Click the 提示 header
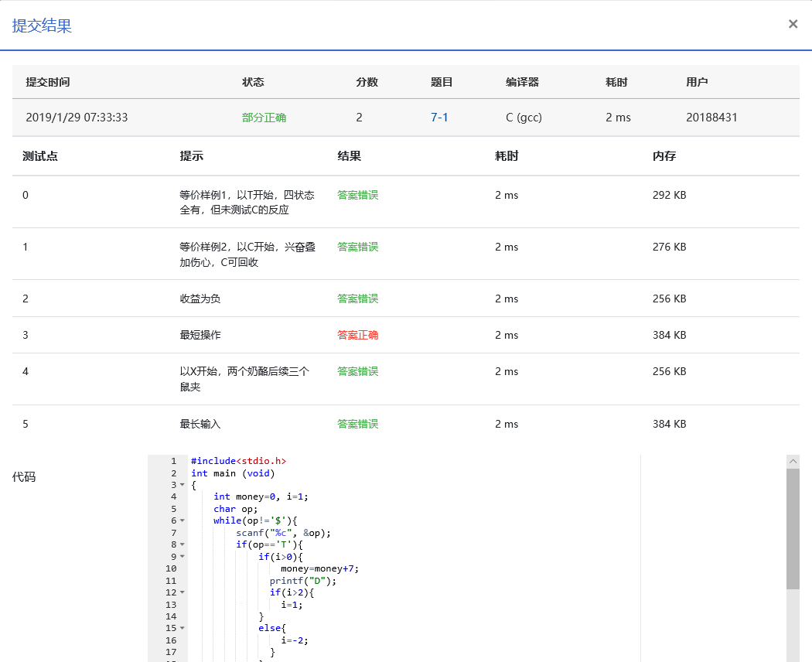Image resolution: width=812 pixels, height=662 pixels. [x=192, y=156]
